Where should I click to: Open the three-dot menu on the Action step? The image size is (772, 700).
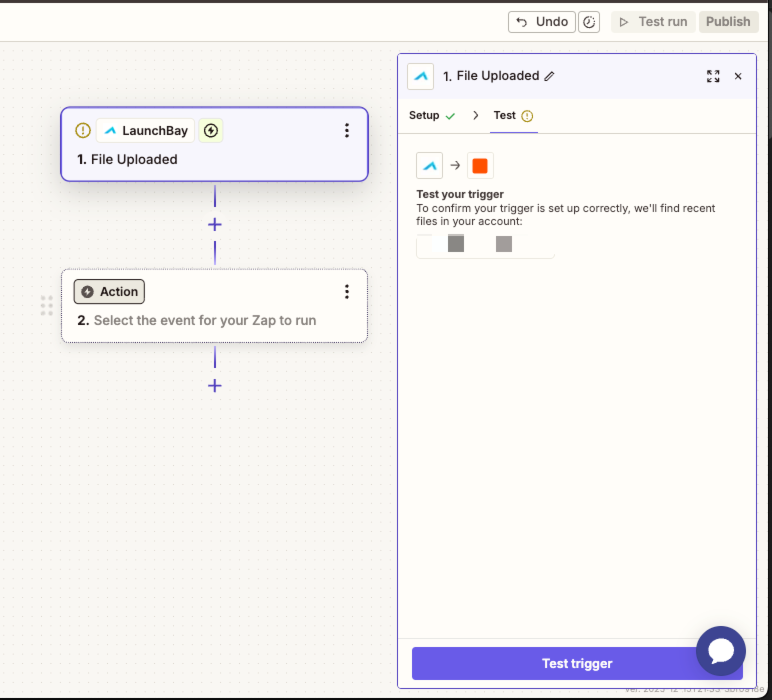tap(346, 291)
